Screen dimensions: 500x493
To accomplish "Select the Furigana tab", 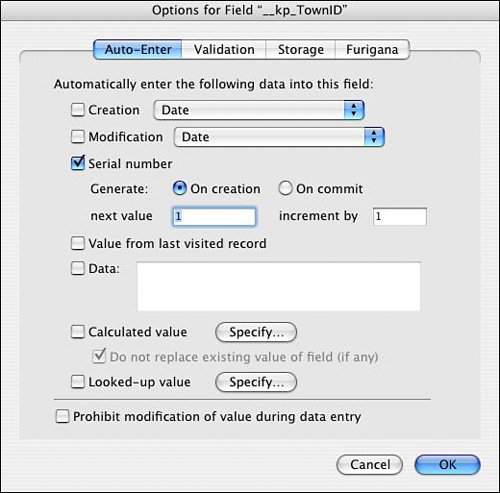I will pos(372,50).
